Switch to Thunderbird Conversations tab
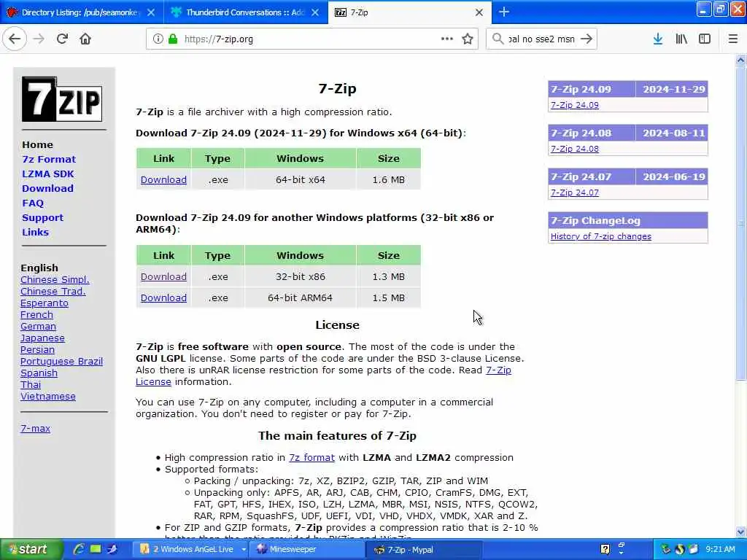Image resolution: width=747 pixels, height=560 pixels. click(245, 12)
